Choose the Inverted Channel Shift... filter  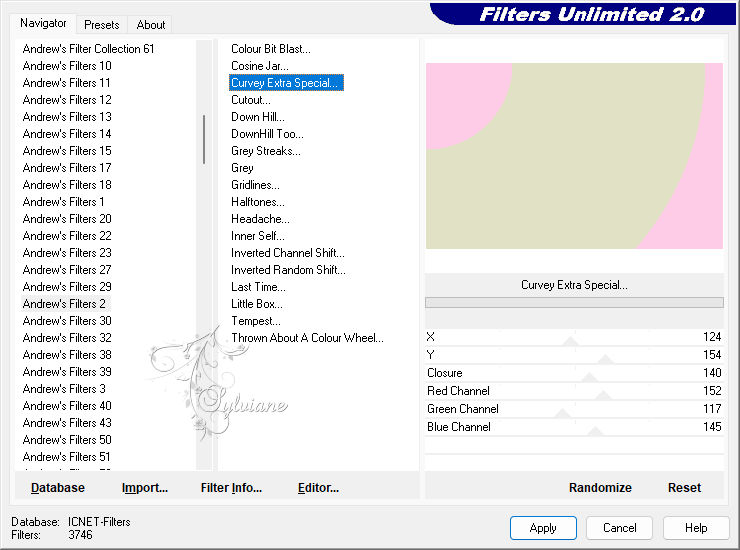click(288, 253)
